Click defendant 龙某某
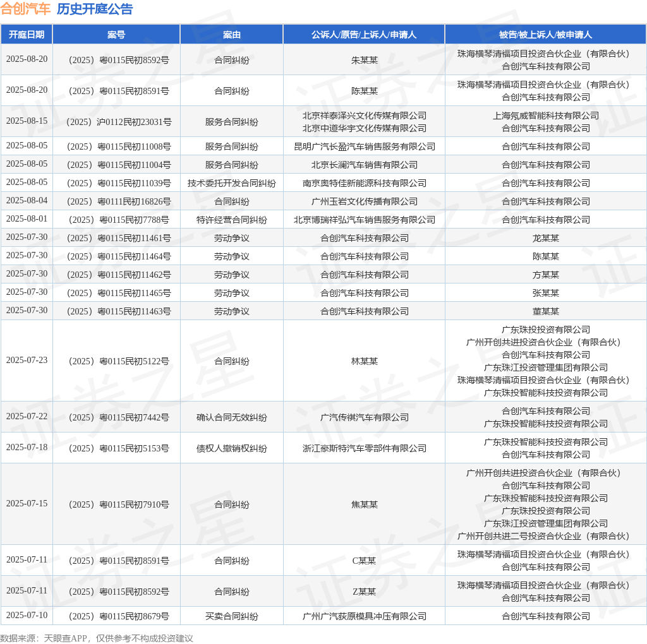The height and width of the screenshot is (644, 647). [546, 238]
